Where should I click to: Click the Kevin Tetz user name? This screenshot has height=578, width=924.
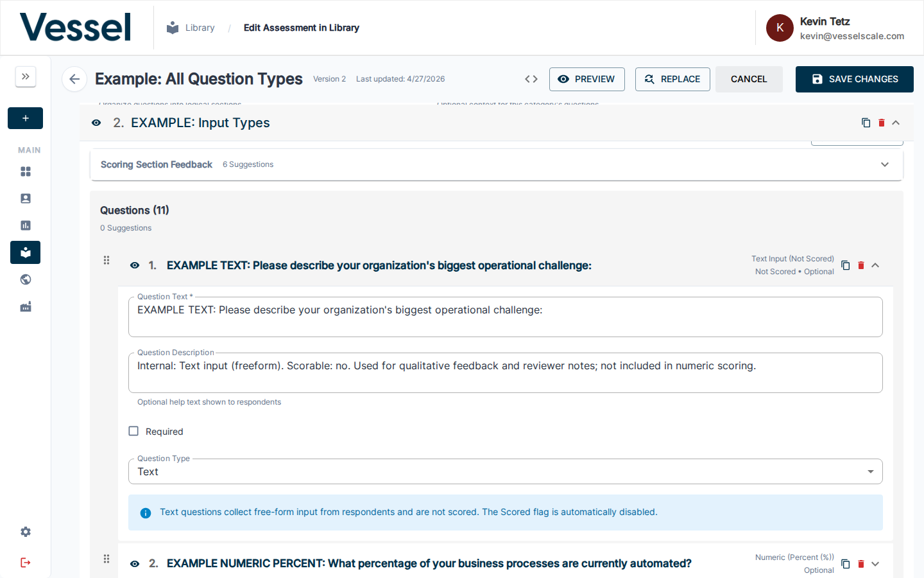(x=825, y=21)
